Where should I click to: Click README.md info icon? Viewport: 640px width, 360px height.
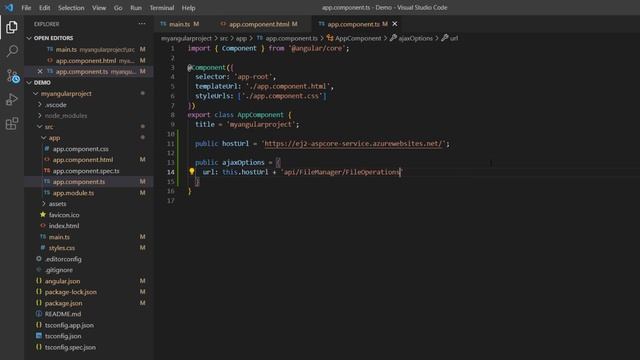point(39,314)
